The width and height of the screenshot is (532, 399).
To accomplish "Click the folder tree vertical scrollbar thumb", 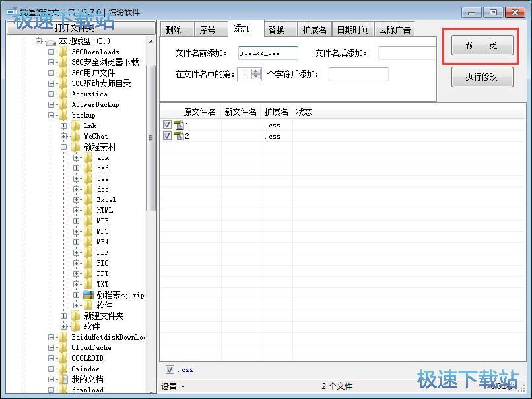I will click(150, 137).
